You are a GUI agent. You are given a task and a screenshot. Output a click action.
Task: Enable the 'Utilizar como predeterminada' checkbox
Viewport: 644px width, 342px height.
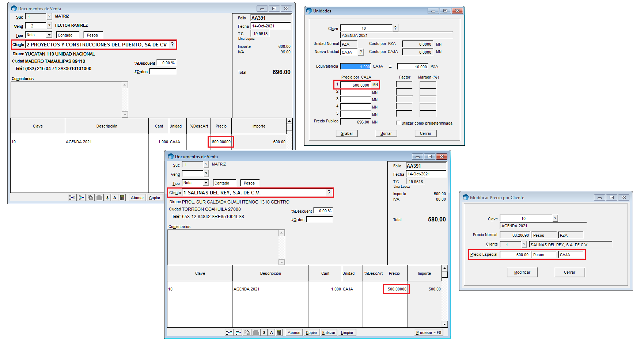pos(398,123)
